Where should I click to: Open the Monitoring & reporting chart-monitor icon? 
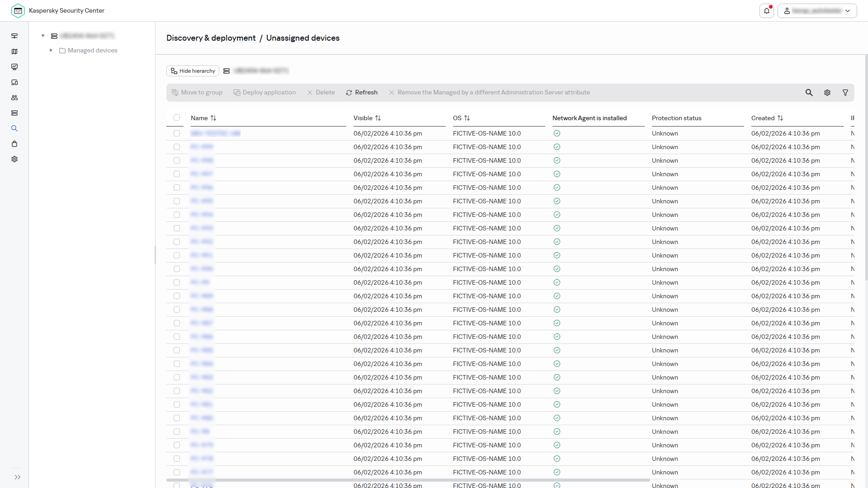[x=14, y=67]
